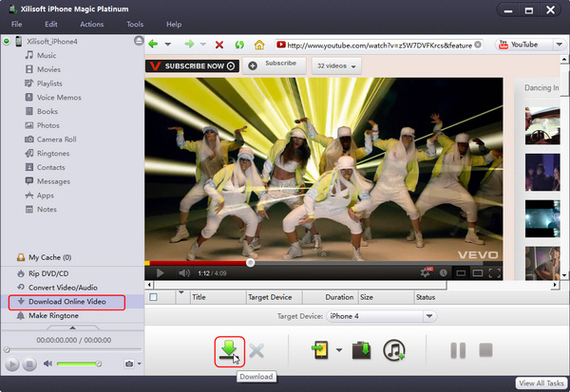Click the export to iTunes music icon

click(x=394, y=350)
